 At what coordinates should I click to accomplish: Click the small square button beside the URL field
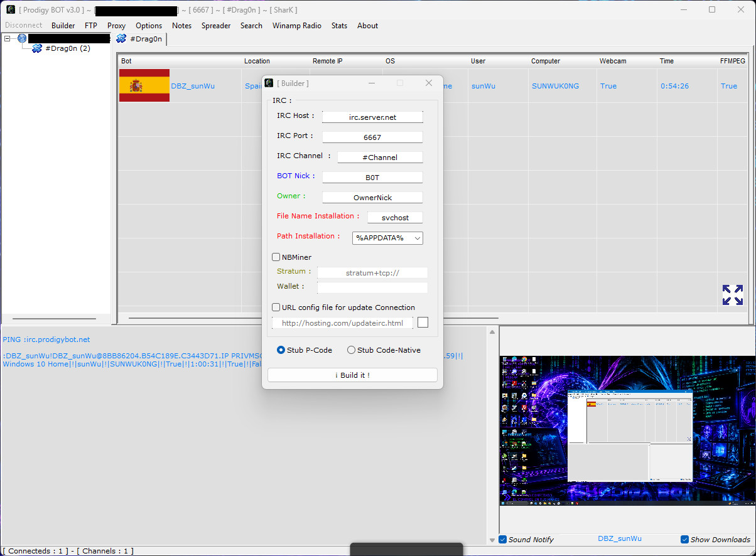(x=423, y=322)
